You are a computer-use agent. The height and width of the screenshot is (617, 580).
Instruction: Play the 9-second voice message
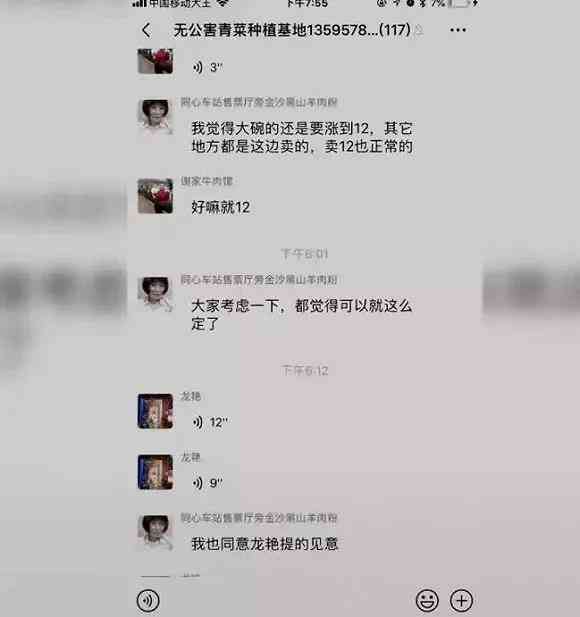click(207, 483)
